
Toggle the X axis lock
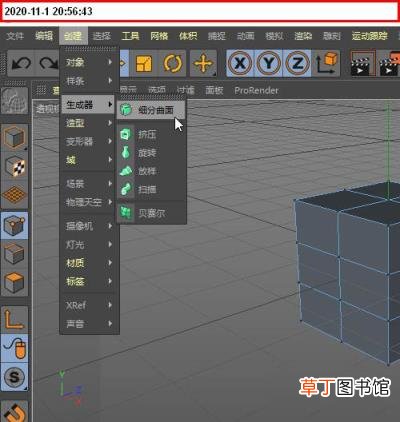click(240, 63)
